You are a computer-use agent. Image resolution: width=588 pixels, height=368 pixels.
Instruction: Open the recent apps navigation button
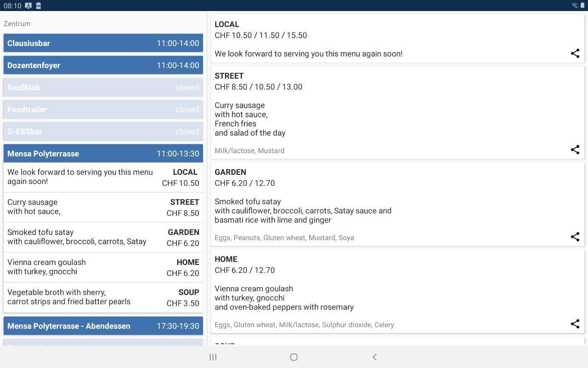213,357
